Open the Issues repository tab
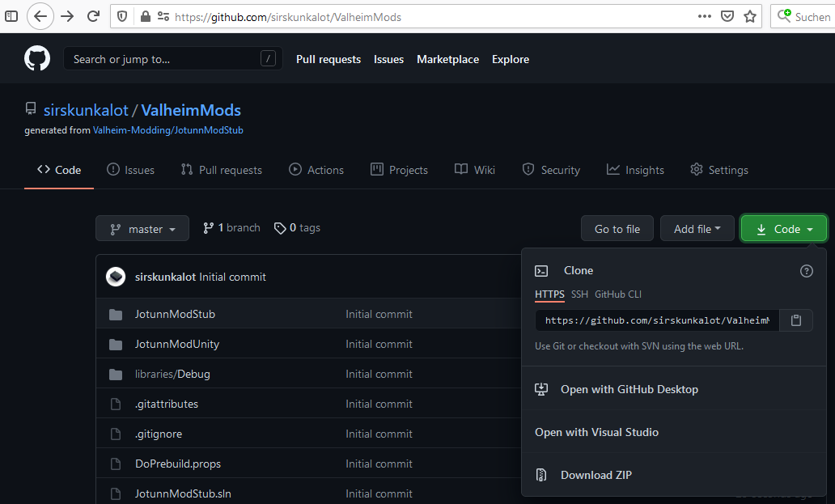 pos(130,170)
